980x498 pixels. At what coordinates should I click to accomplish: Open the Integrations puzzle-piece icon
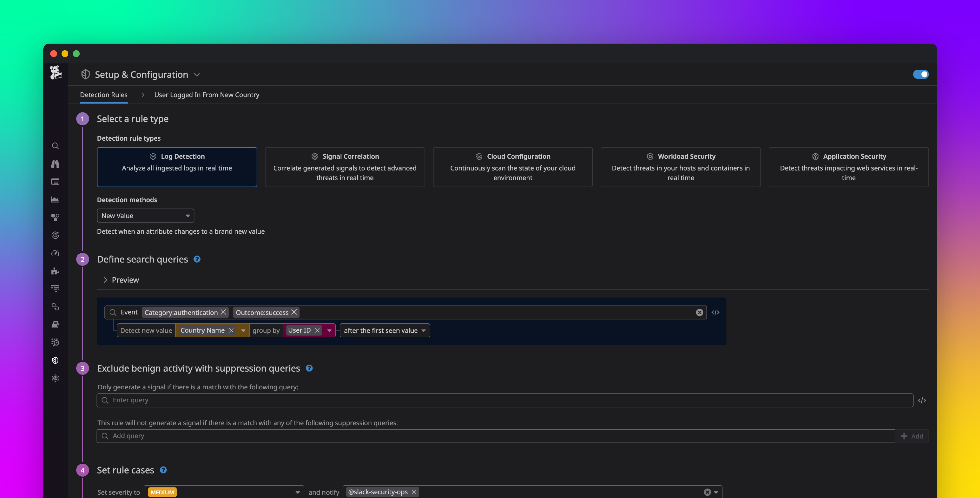(x=55, y=271)
